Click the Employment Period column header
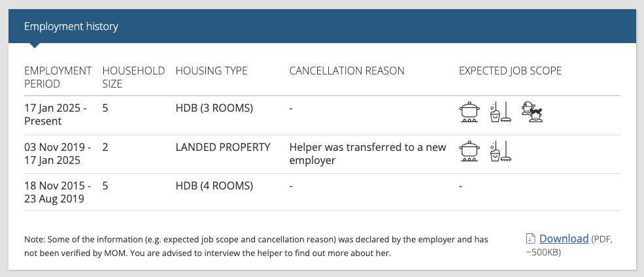Viewport: 644px width, 277px height. [x=58, y=77]
